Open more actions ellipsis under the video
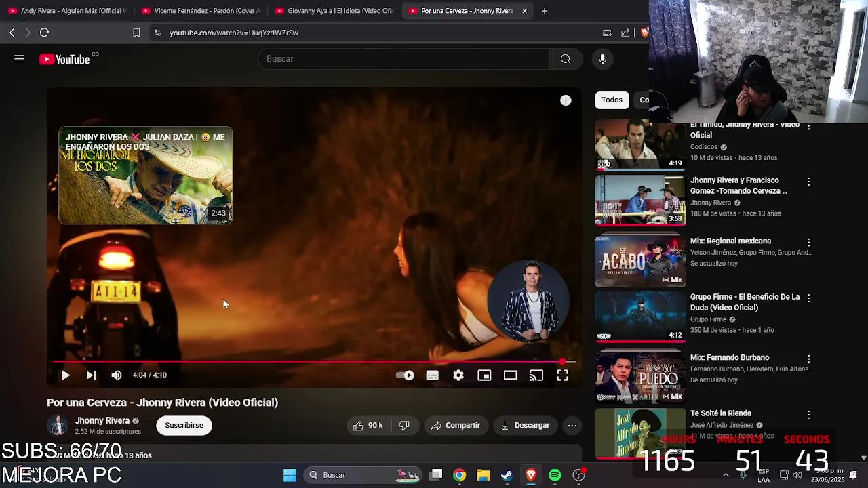Viewport: 868px width, 488px height. pos(572,425)
